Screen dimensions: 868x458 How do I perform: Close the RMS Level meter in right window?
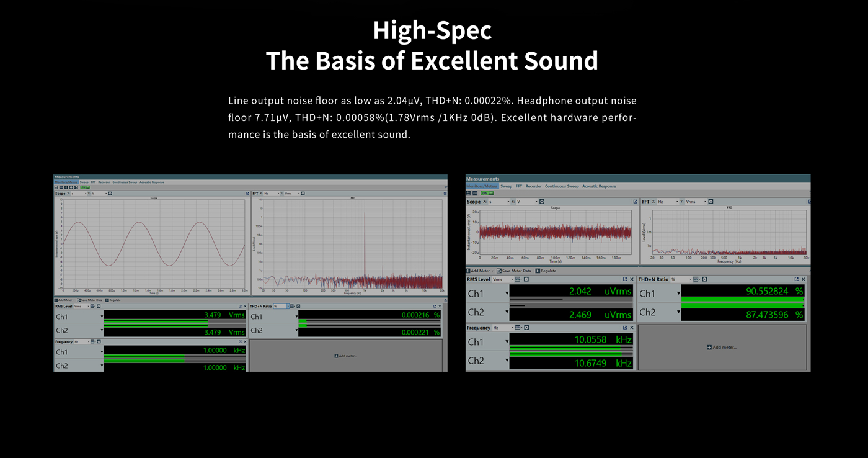tap(632, 279)
